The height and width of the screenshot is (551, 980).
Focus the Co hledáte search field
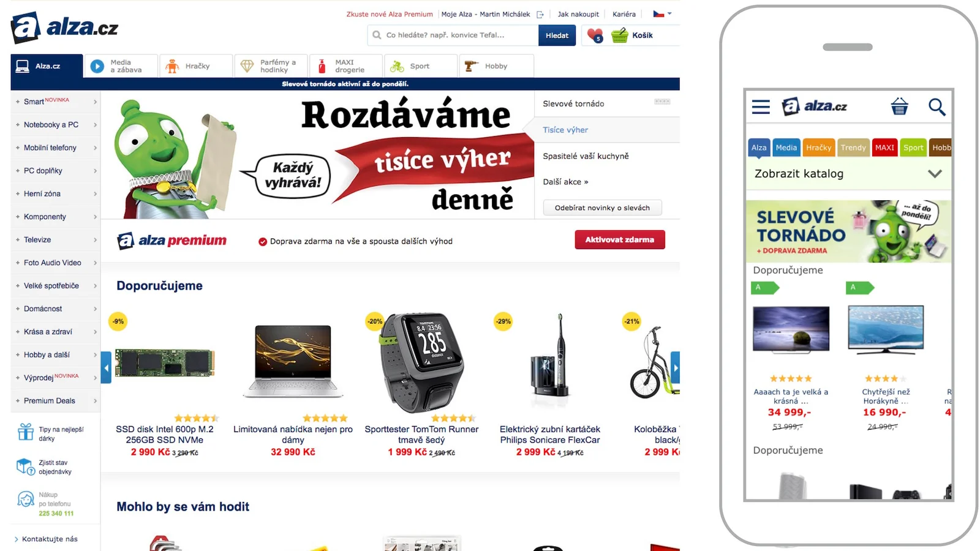(x=453, y=36)
